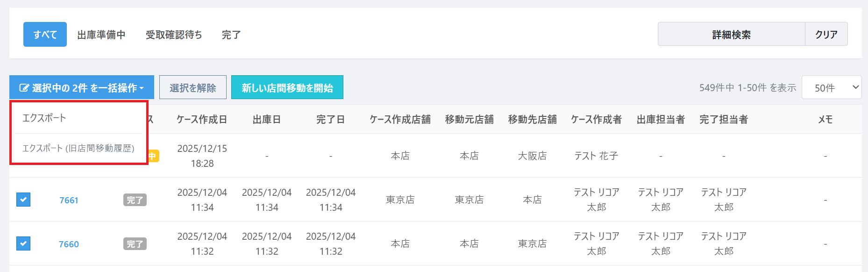Click the 出庫日 column header

tap(267, 119)
